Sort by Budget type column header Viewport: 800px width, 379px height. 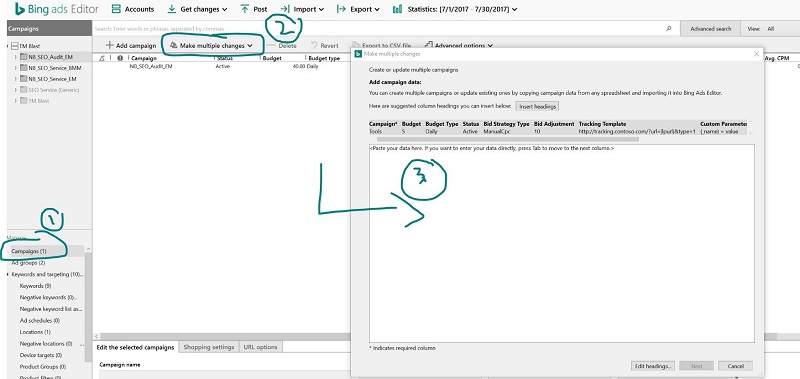pyautogui.click(x=324, y=58)
